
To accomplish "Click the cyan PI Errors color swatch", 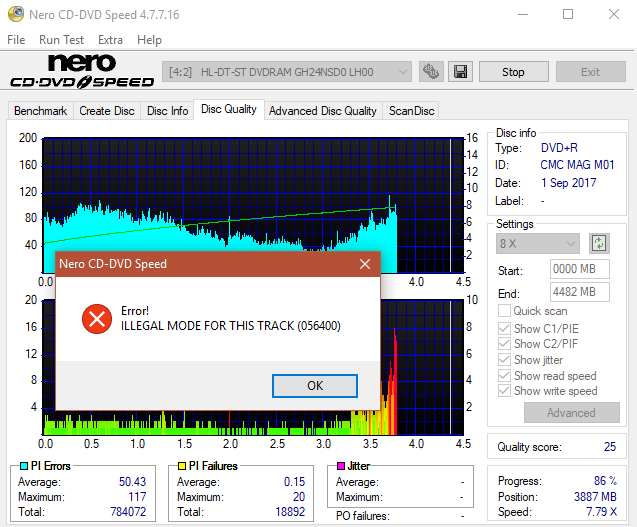I will (24, 466).
